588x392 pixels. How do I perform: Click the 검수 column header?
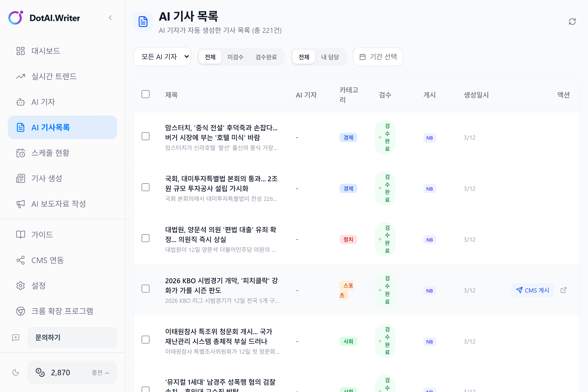(385, 95)
